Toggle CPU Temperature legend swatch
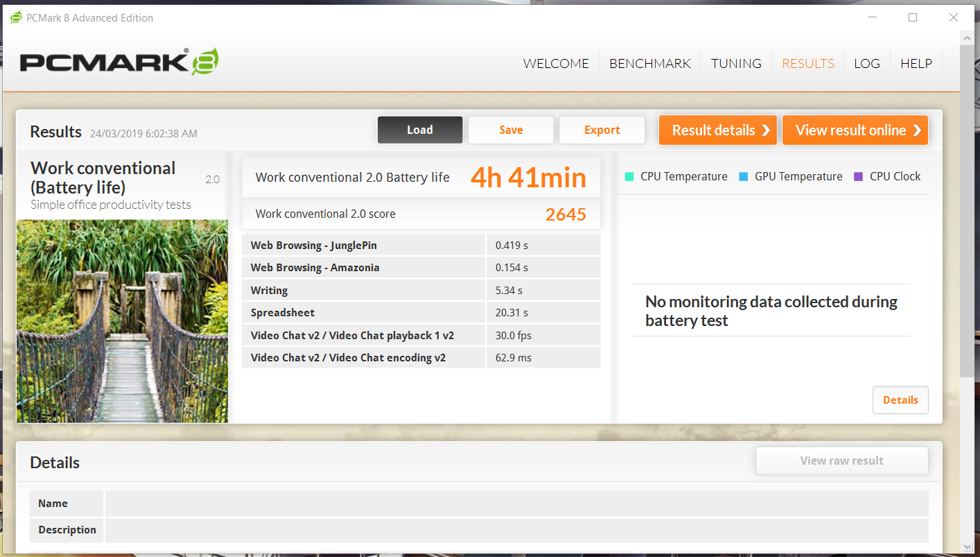The height and width of the screenshot is (557, 980). tap(629, 176)
